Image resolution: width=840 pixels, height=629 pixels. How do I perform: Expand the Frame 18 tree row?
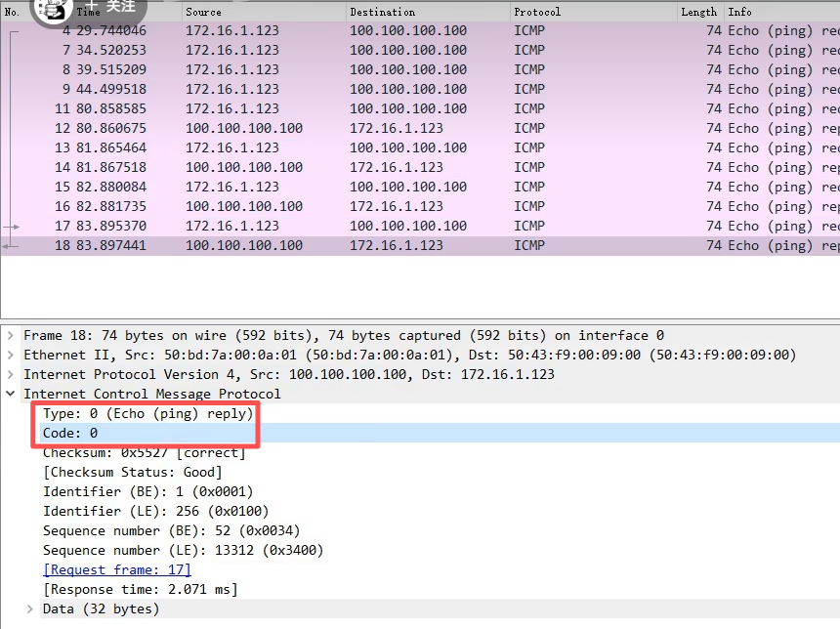point(11,335)
